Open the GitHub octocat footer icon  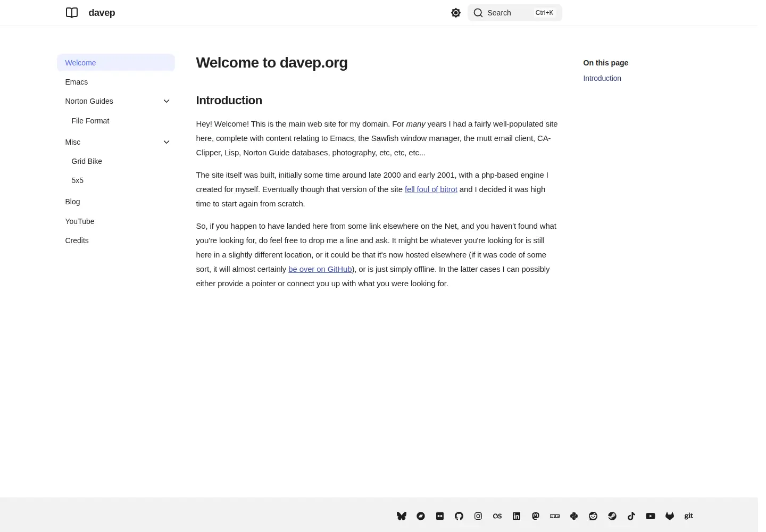pyautogui.click(x=459, y=516)
